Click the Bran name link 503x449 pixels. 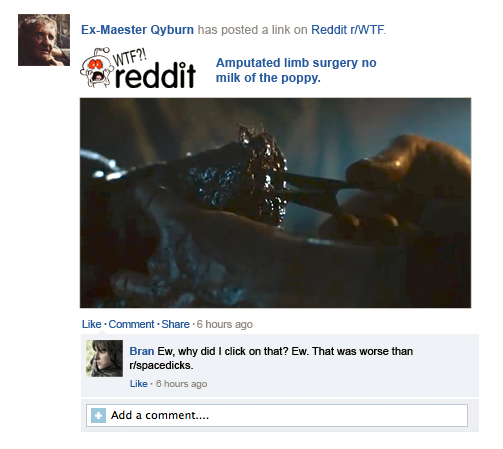tap(142, 351)
